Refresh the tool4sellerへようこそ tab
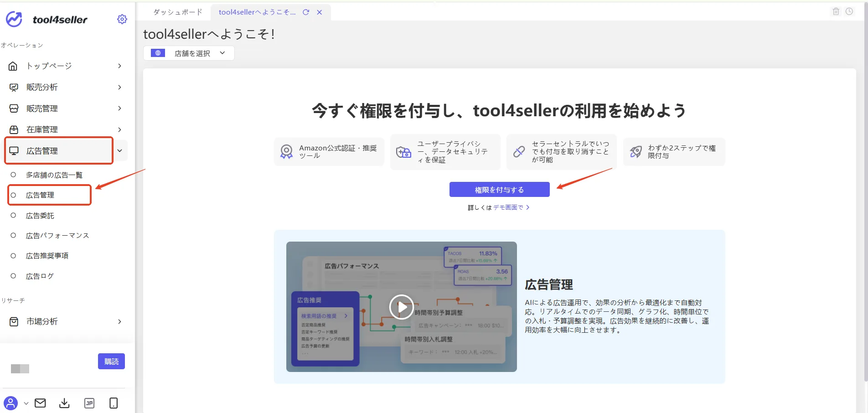The image size is (868, 413). coord(306,12)
